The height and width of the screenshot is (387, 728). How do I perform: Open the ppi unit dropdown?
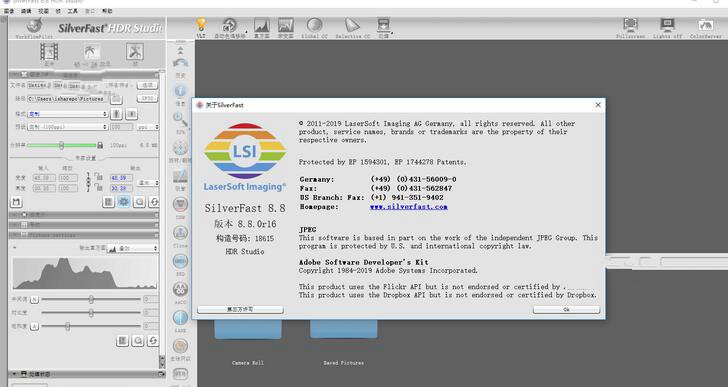pyautogui.click(x=148, y=127)
